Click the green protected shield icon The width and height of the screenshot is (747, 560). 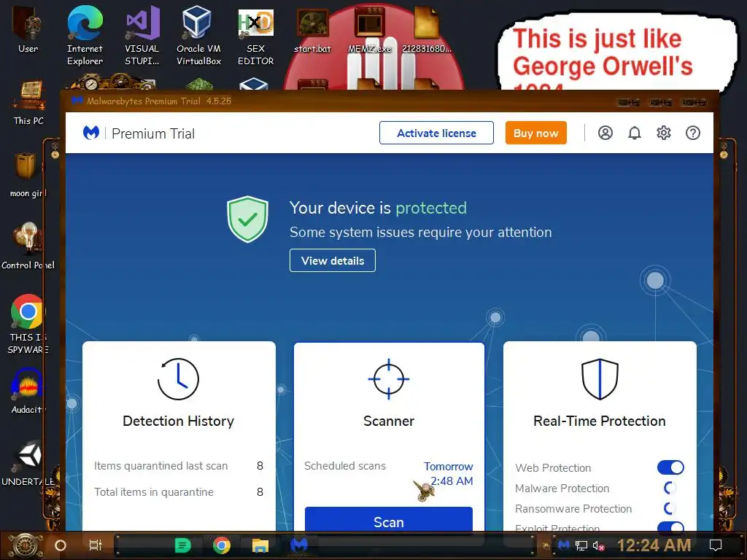(248, 219)
